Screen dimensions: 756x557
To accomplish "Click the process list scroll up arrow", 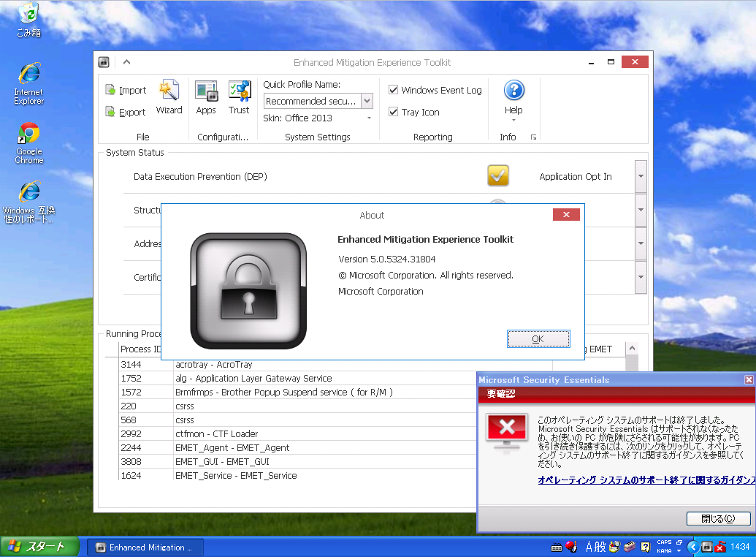I will [x=632, y=348].
